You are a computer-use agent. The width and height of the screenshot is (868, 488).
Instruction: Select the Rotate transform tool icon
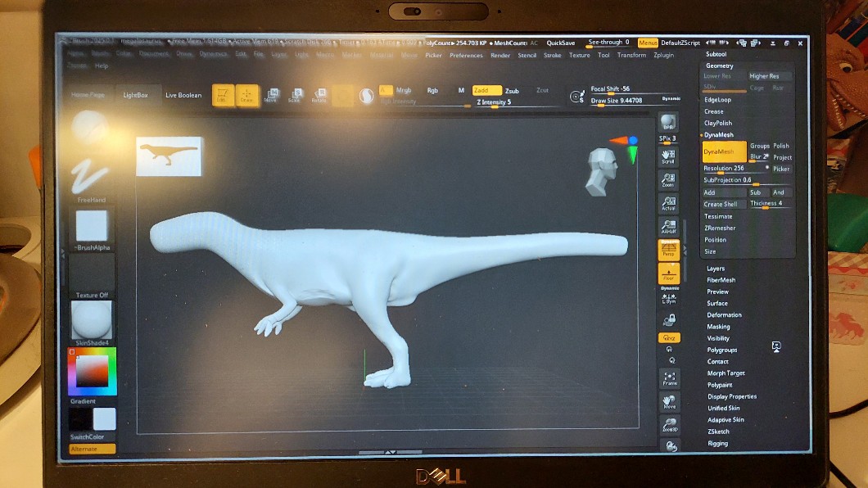click(319, 96)
